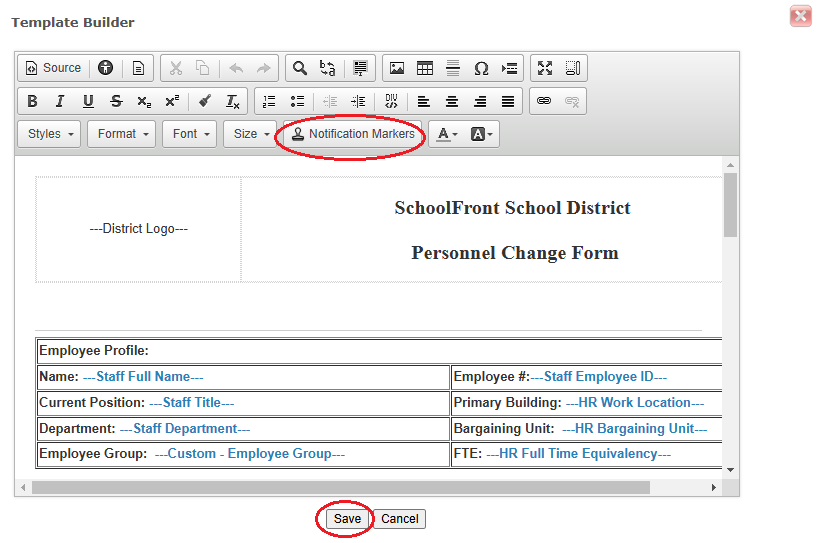Toggle underline formatting
819x543 pixels.
coord(88,101)
